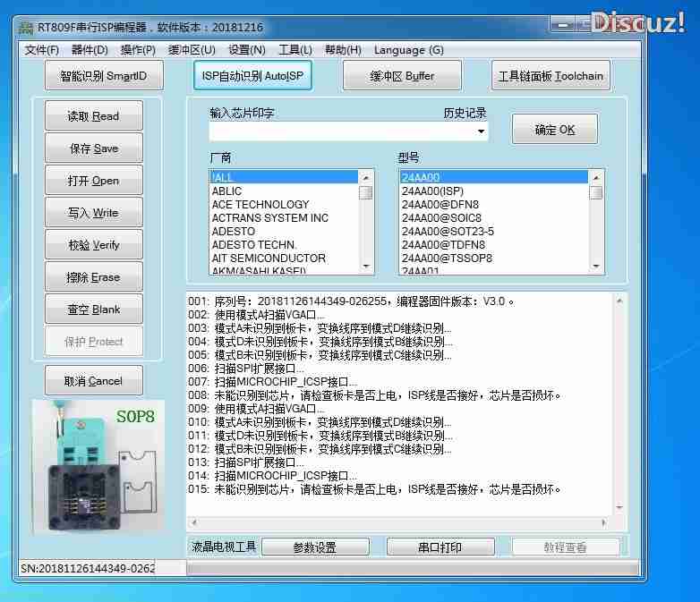
Task: Expand the 历史记录 history dropdown arrow
Action: pyautogui.click(x=482, y=131)
